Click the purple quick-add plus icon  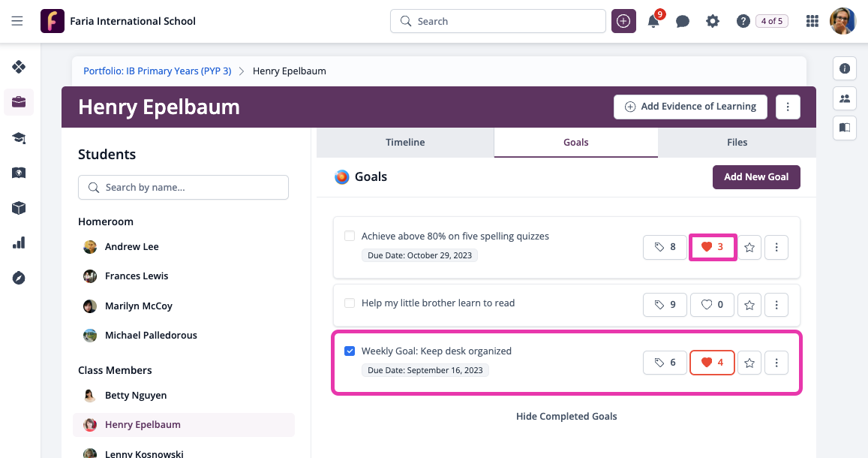(x=623, y=21)
